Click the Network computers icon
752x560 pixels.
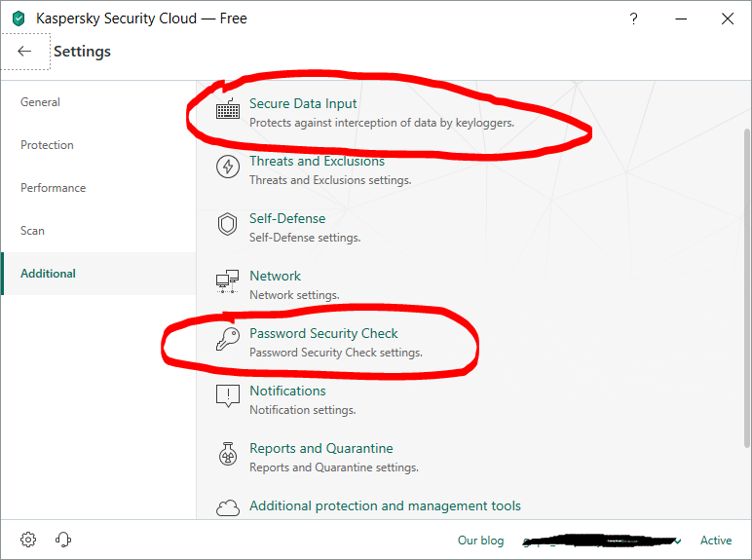[228, 282]
